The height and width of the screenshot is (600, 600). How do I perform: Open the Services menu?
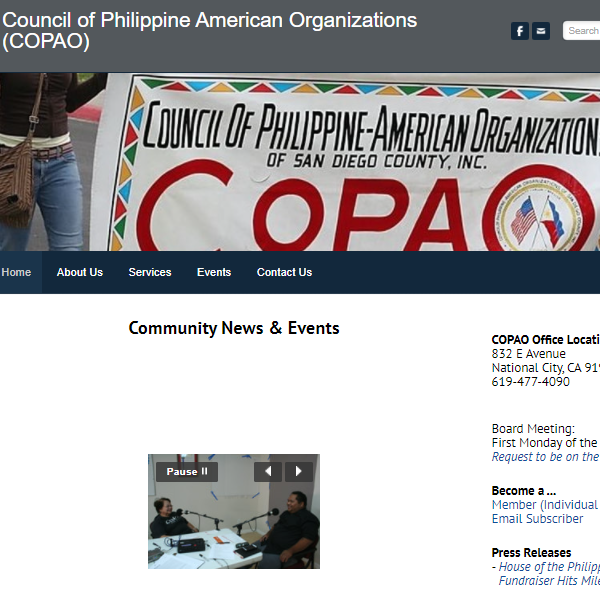(x=150, y=272)
